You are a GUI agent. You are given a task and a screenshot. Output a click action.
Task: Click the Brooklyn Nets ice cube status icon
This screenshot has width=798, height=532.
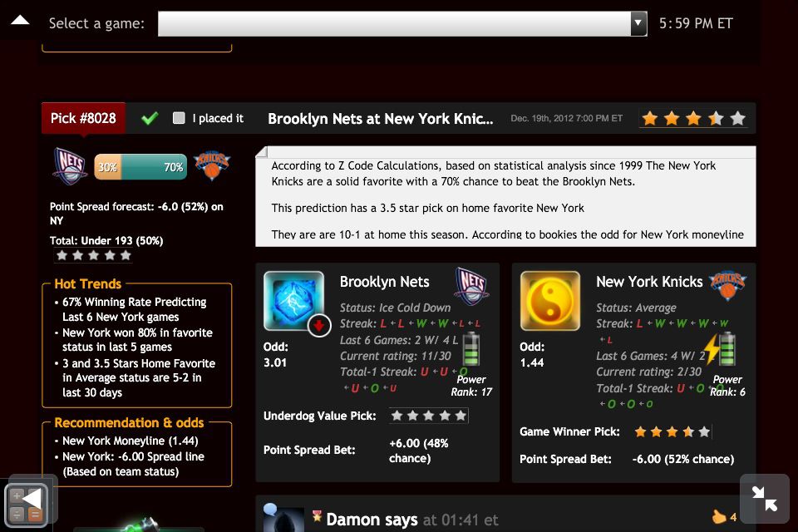pos(293,300)
